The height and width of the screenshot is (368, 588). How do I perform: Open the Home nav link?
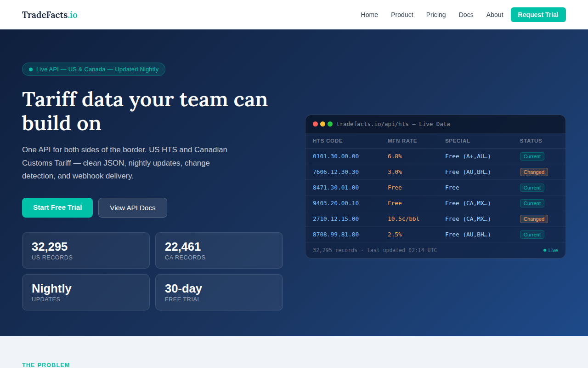tap(369, 15)
